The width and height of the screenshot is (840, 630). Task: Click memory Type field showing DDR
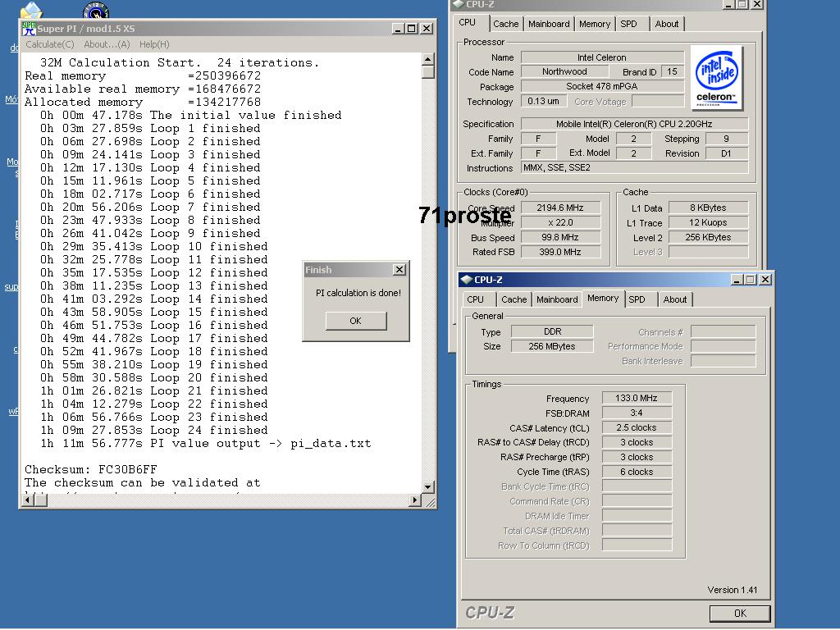tap(552, 331)
